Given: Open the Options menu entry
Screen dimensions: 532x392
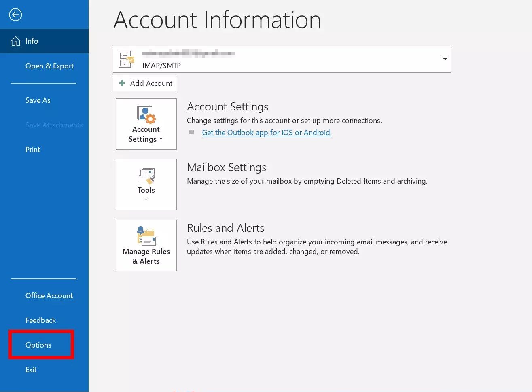Looking at the screenshot, I should [38, 345].
